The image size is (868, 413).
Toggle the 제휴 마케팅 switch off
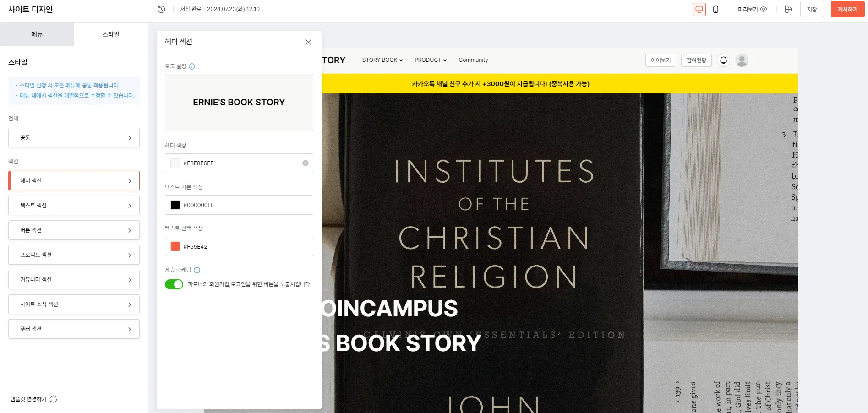pyautogui.click(x=174, y=284)
